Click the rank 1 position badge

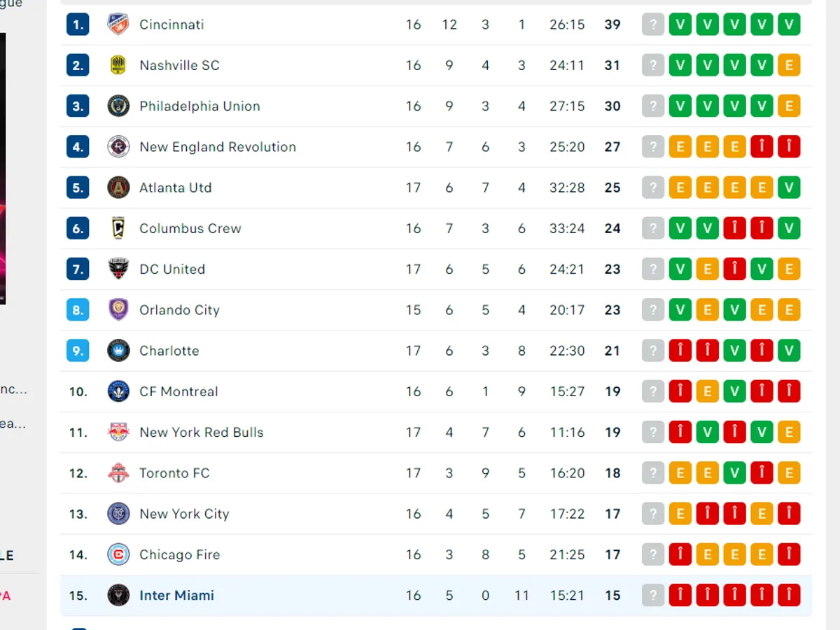(x=78, y=24)
